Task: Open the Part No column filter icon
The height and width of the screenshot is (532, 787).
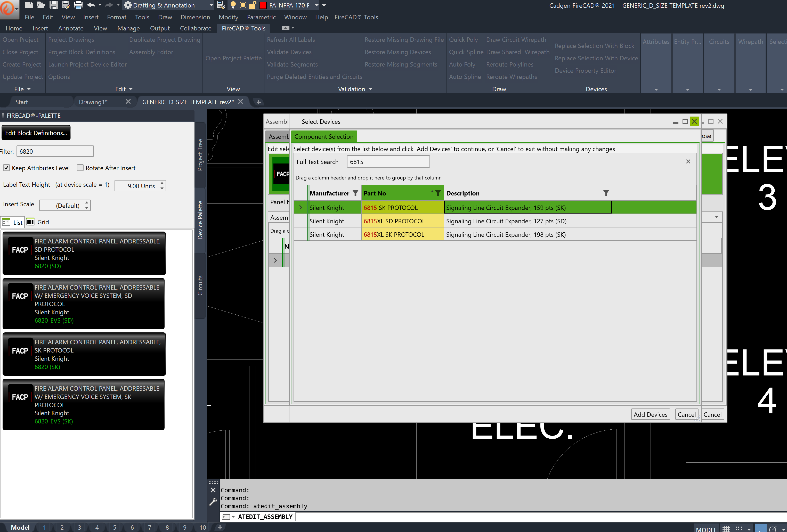Action: click(438, 193)
